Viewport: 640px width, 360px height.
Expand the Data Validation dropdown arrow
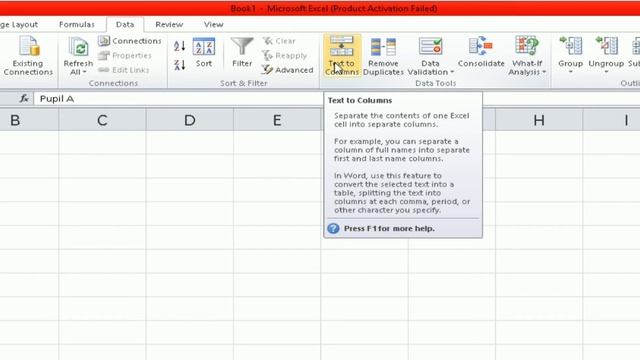452,72
